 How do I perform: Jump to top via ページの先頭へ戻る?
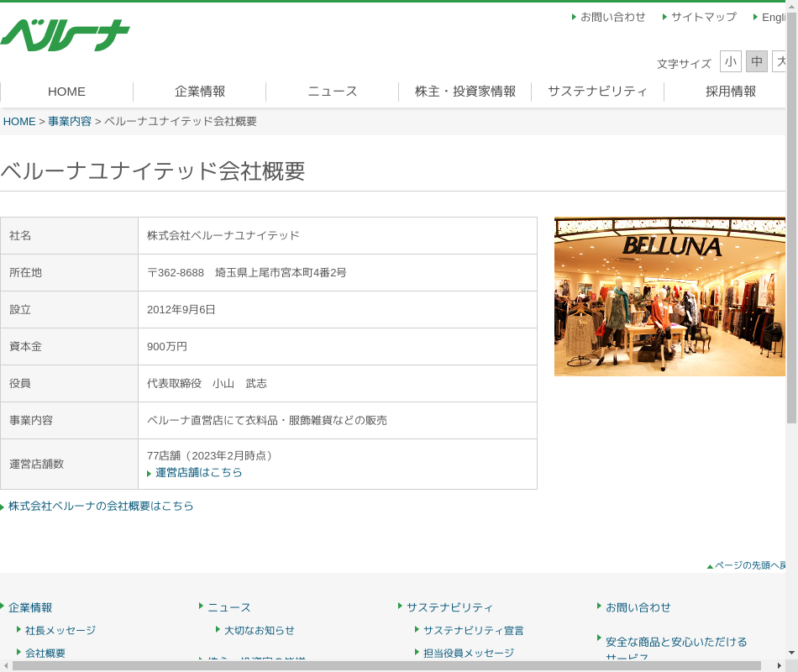pyautogui.click(x=749, y=565)
